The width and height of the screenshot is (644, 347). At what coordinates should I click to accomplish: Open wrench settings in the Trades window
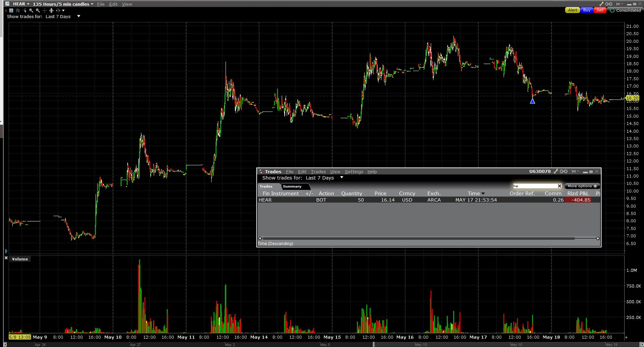pyautogui.click(x=556, y=171)
